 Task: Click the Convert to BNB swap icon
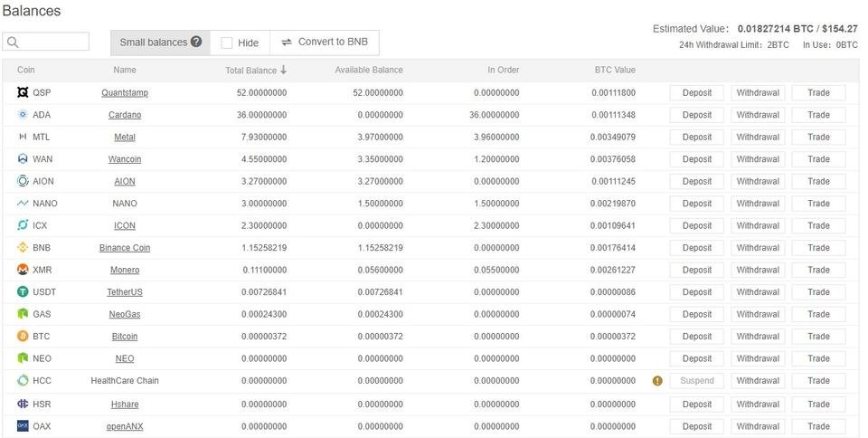(287, 43)
